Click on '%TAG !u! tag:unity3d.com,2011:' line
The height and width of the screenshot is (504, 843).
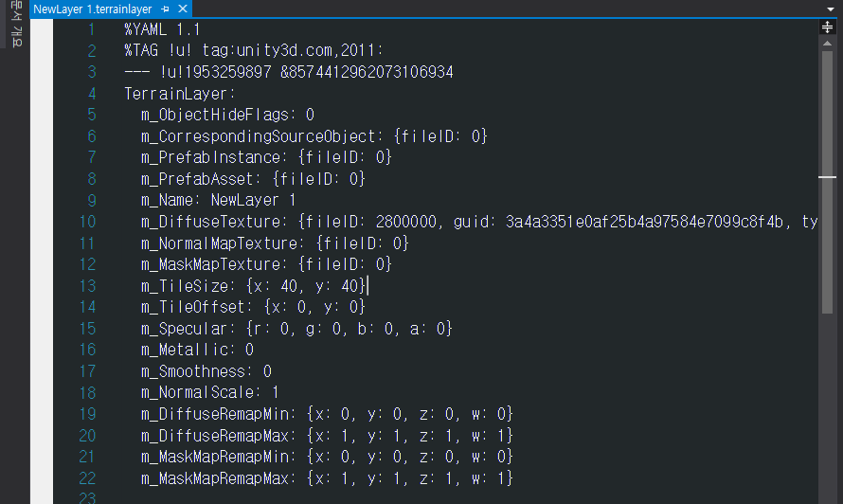254,50
